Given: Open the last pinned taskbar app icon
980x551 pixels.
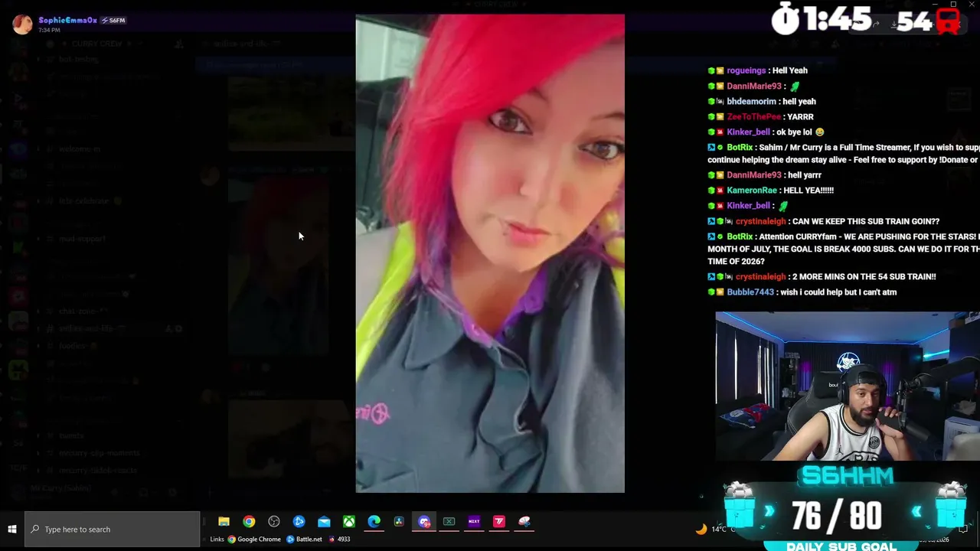Looking at the screenshot, I should point(524,522).
